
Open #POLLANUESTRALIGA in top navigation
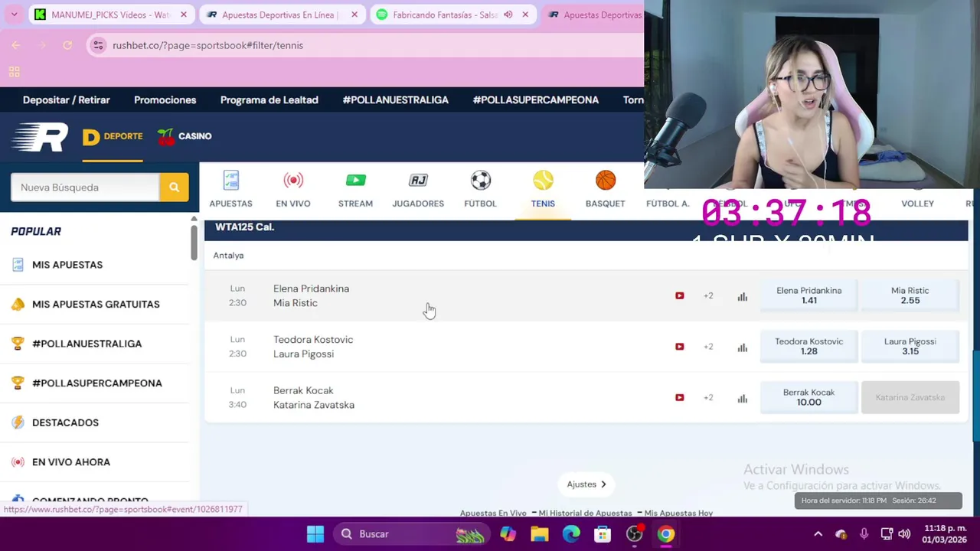coord(396,100)
